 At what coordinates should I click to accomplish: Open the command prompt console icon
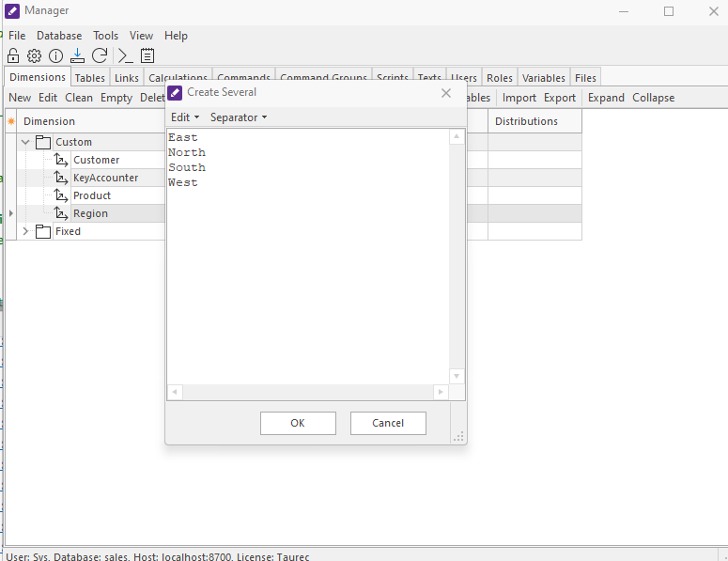(125, 55)
